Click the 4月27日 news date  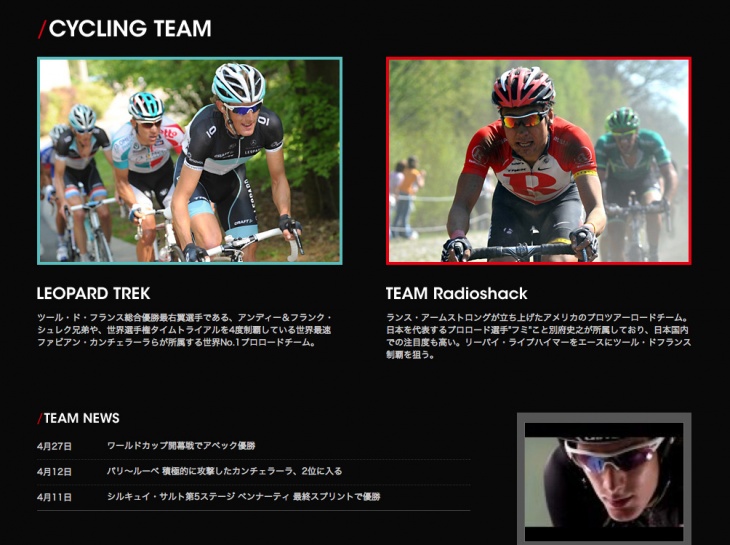(x=54, y=446)
